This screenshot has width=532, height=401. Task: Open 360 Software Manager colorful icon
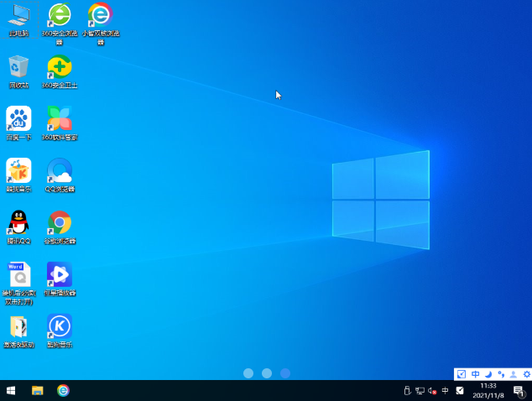[x=60, y=119]
